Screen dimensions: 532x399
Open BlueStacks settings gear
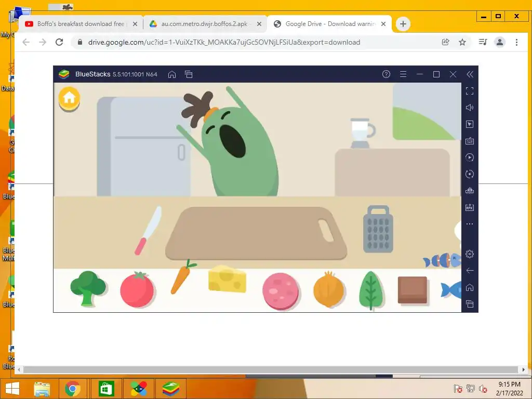point(470,254)
